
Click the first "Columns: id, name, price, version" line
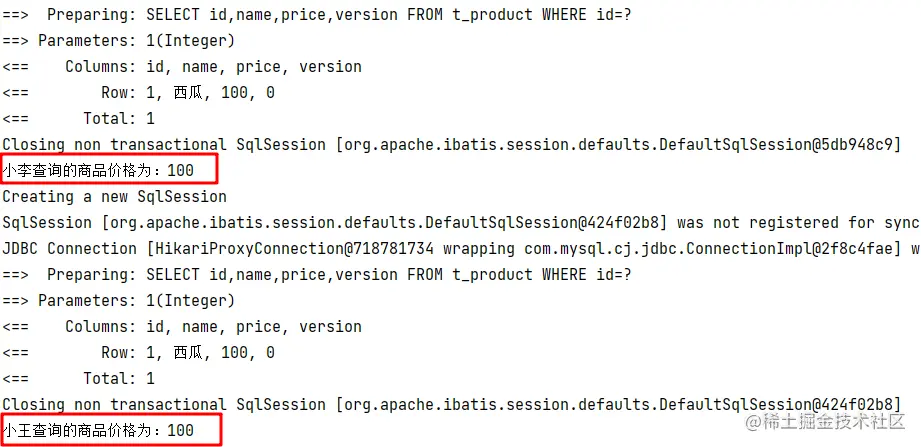point(213,67)
